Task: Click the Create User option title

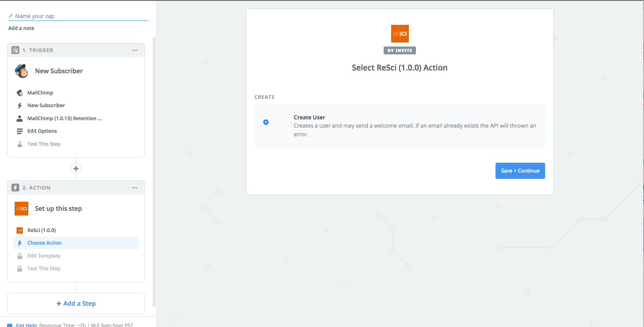Action: (x=309, y=117)
